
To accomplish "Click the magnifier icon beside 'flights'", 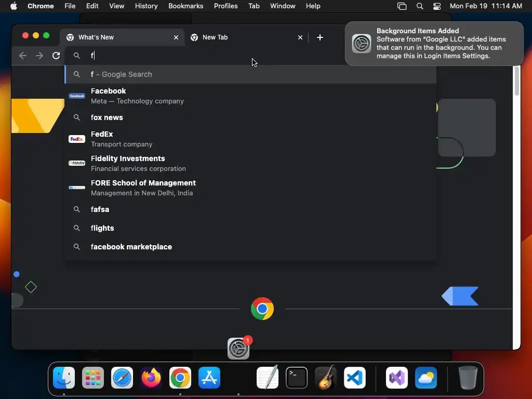I will 77,228.
